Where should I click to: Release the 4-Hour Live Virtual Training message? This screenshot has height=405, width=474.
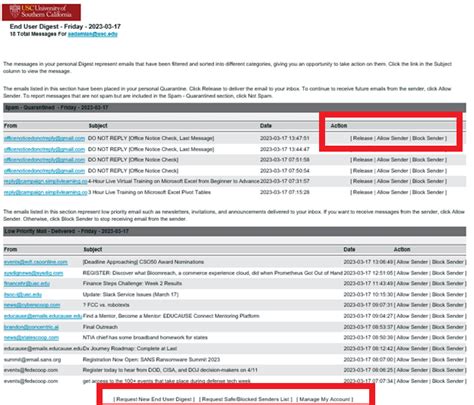tap(363, 181)
